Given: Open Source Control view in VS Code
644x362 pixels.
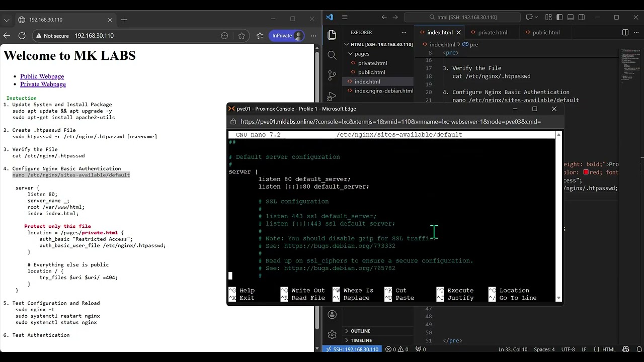Looking at the screenshot, I should pos(332,75).
